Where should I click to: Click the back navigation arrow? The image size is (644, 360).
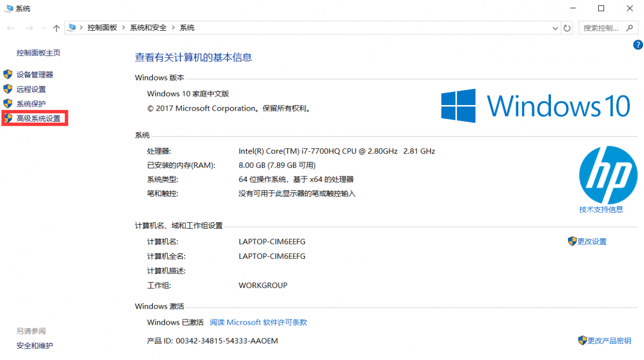10,28
